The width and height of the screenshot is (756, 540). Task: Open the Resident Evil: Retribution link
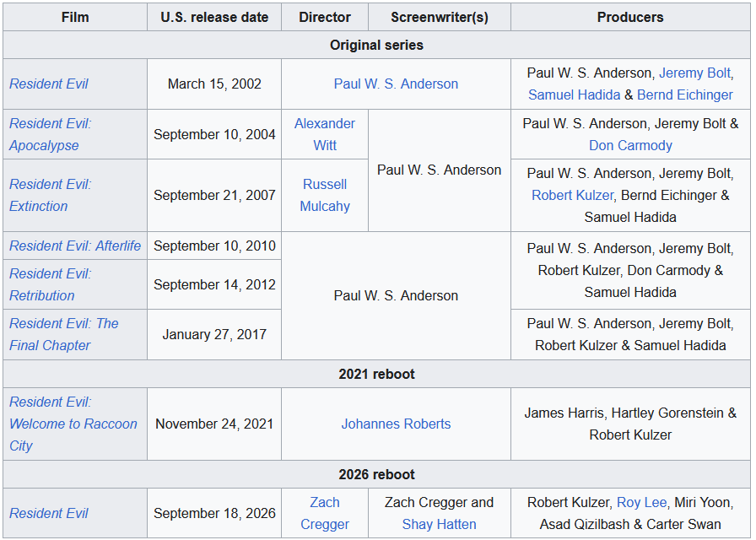[x=50, y=284]
